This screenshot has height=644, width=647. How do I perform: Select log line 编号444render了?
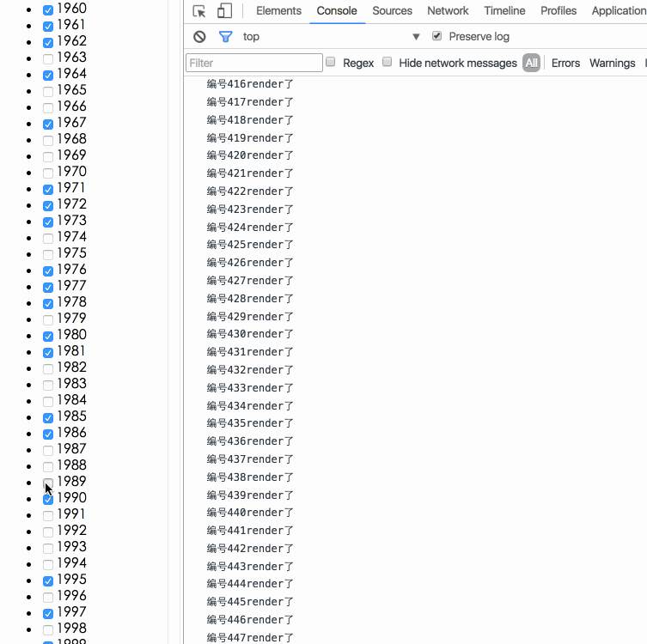250,584
